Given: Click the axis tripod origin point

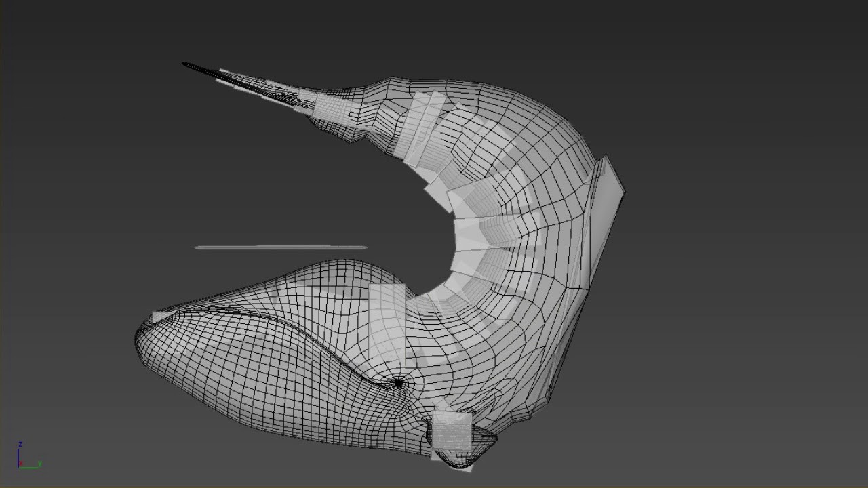Looking at the screenshot, I should 19,468.
